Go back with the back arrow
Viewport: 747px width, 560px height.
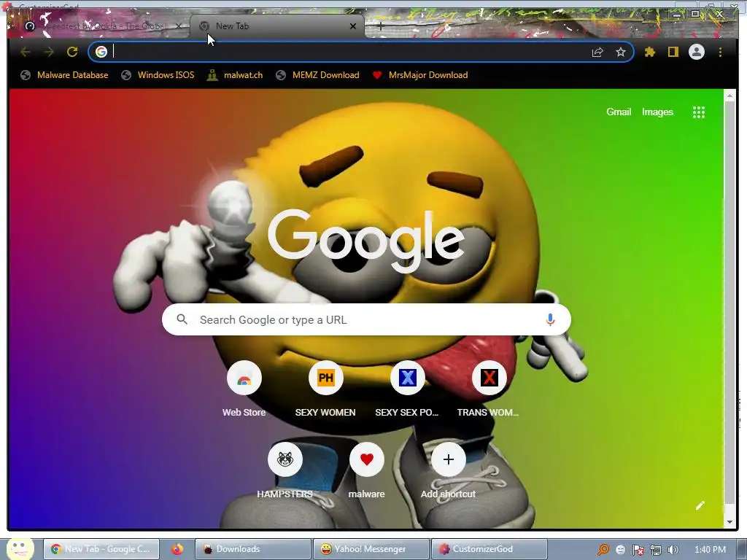pos(26,52)
